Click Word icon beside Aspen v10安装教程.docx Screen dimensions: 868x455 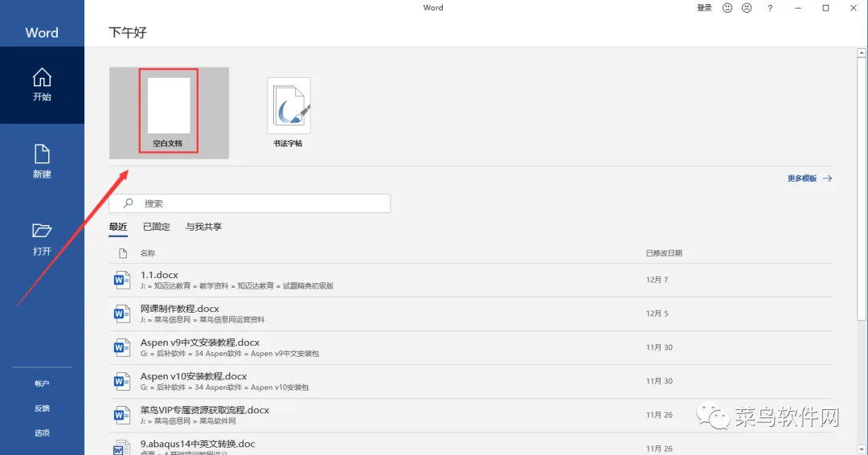tap(122, 381)
